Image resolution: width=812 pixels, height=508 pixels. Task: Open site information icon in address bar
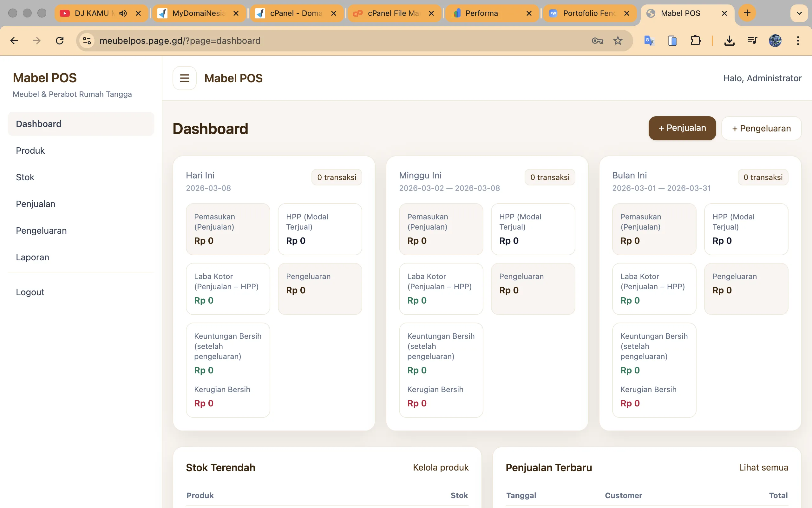click(x=87, y=41)
